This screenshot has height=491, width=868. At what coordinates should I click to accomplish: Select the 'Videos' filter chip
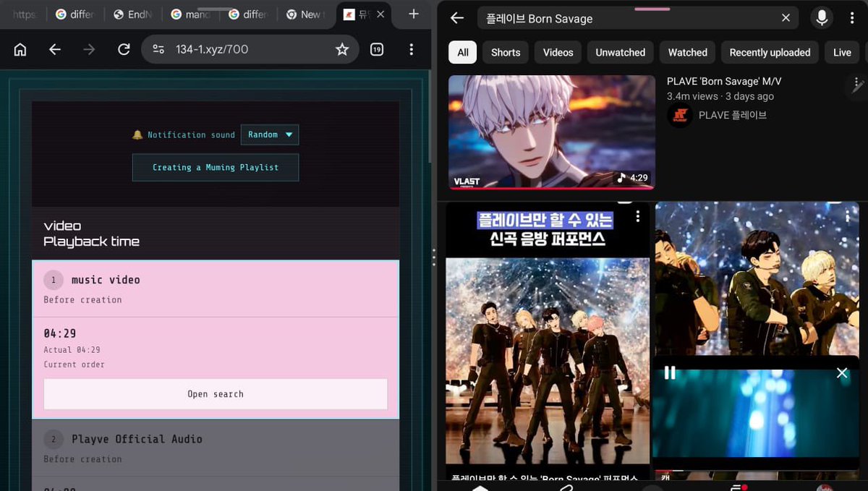pyautogui.click(x=558, y=52)
